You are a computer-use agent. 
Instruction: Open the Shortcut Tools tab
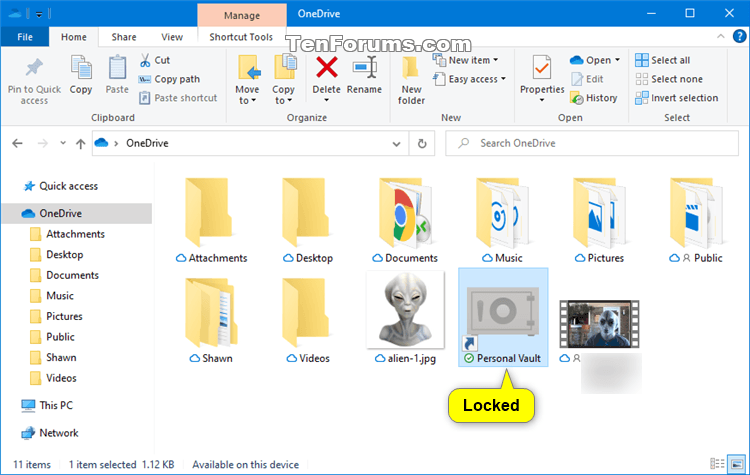click(x=241, y=37)
